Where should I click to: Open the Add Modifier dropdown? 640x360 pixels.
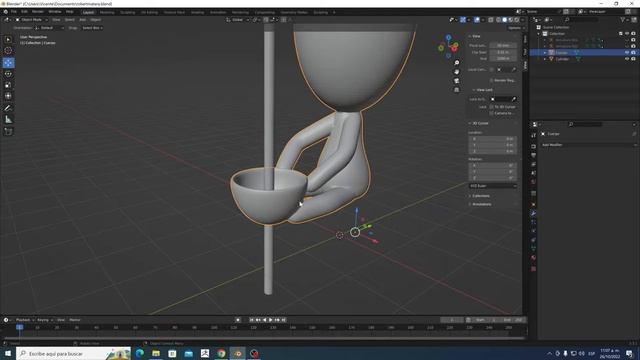(x=589, y=145)
